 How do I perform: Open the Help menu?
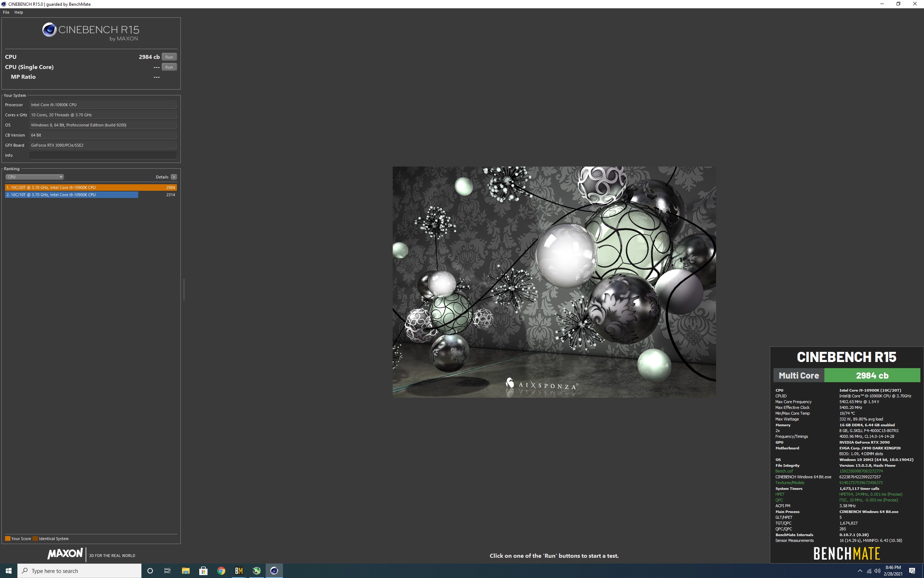coord(19,12)
